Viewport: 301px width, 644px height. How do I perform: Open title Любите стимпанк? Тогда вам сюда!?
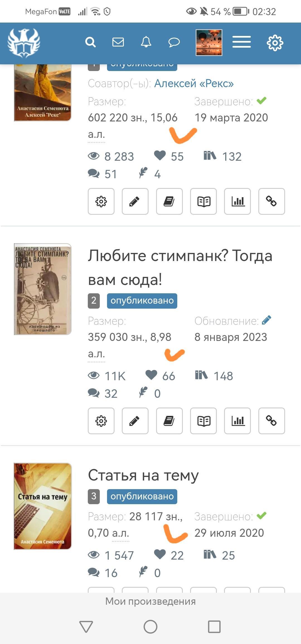180,268
